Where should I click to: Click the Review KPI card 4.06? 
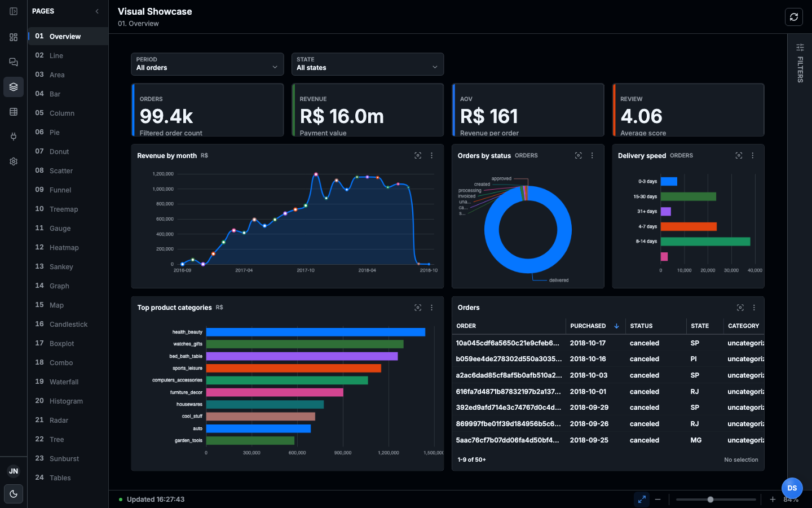point(689,110)
